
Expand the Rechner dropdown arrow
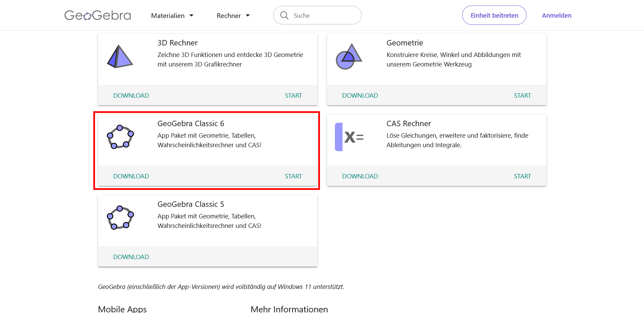click(x=248, y=16)
